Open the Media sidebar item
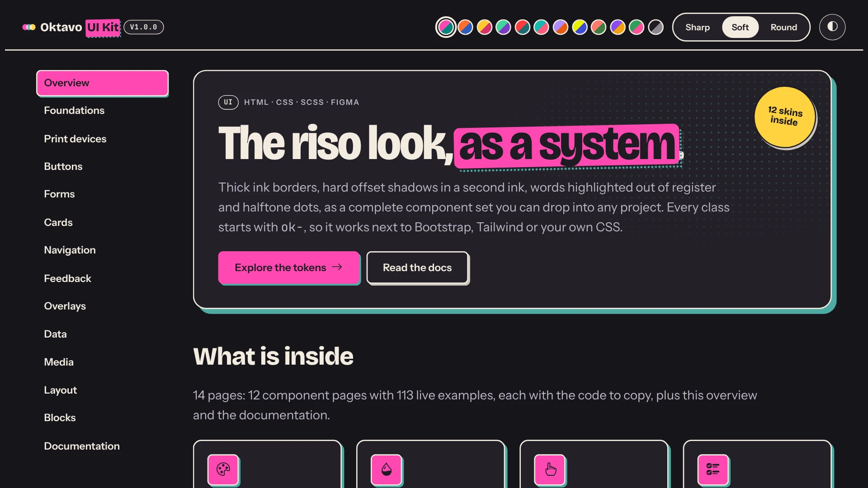Viewport: 868px width, 488px height. click(102, 362)
